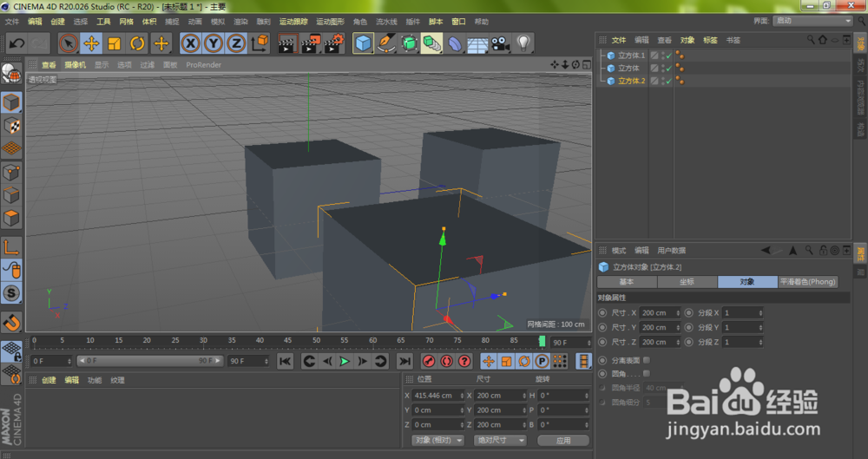Image resolution: width=868 pixels, height=459 pixels.
Task: Open the Array modeling objects icon
Action: click(x=431, y=43)
